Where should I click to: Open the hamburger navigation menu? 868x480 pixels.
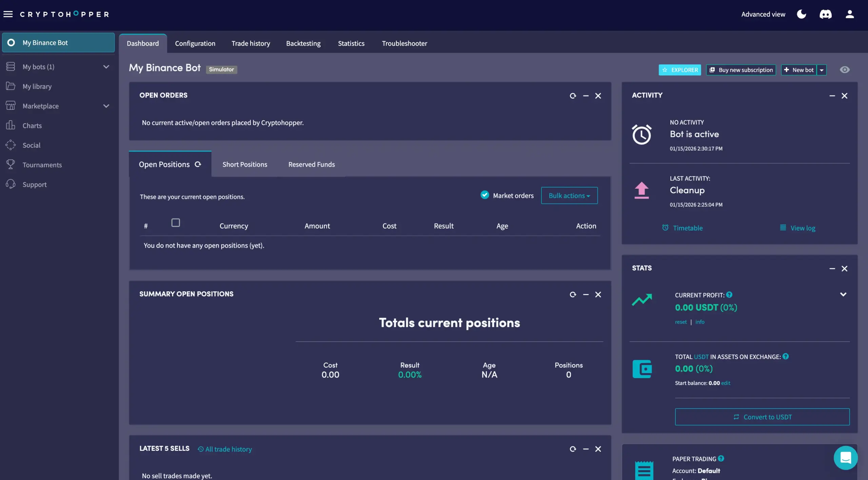pyautogui.click(x=8, y=14)
